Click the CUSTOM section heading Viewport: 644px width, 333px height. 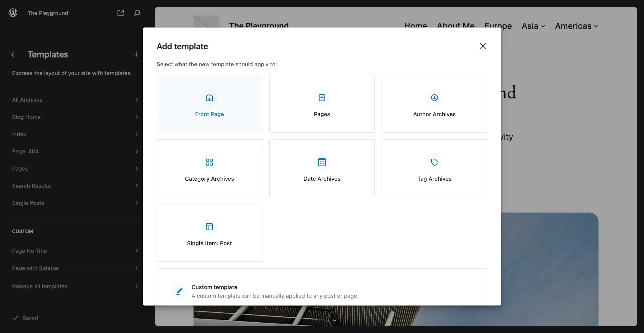coord(22,231)
